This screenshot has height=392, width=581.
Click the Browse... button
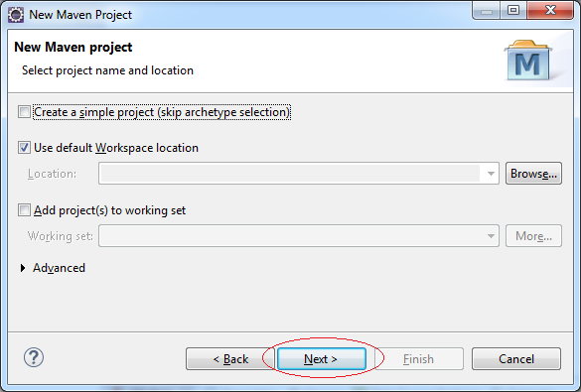tap(533, 174)
